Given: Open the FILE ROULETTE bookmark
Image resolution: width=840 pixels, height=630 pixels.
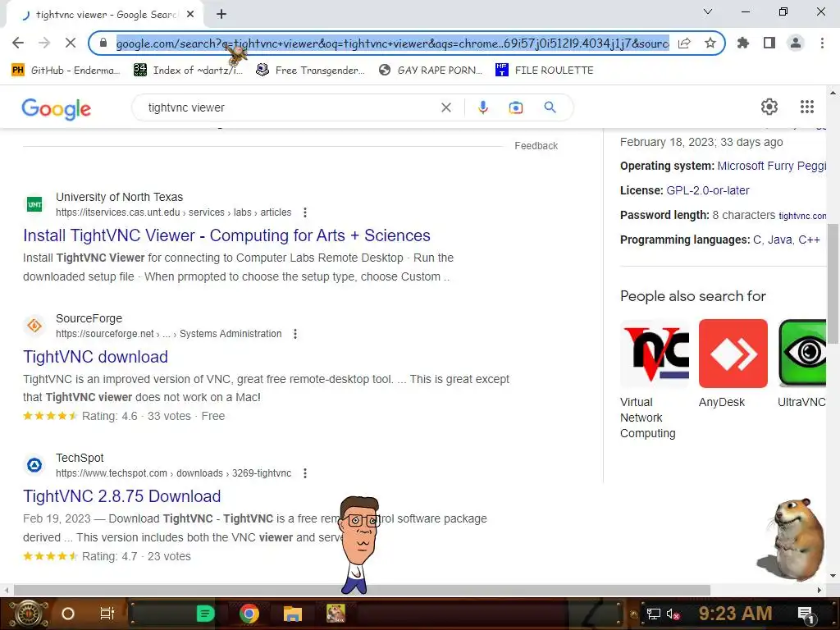Looking at the screenshot, I should (545, 71).
